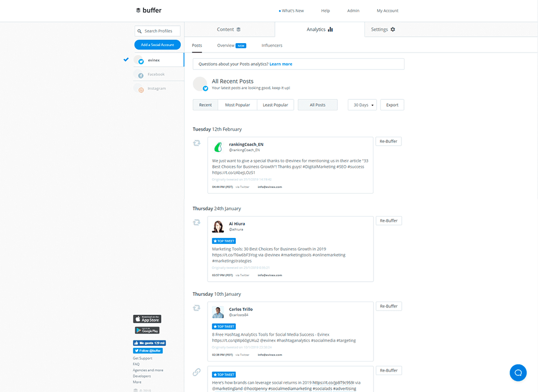Screen dimensions: 538x392
Task: Click rankingCoach_EN green avatar
Action: [218, 147]
